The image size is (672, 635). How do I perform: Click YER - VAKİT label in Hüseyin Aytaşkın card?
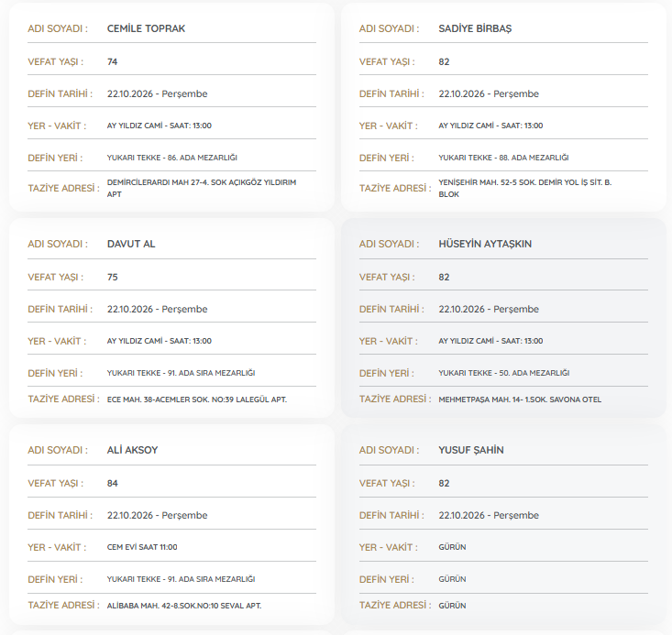point(389,342)
